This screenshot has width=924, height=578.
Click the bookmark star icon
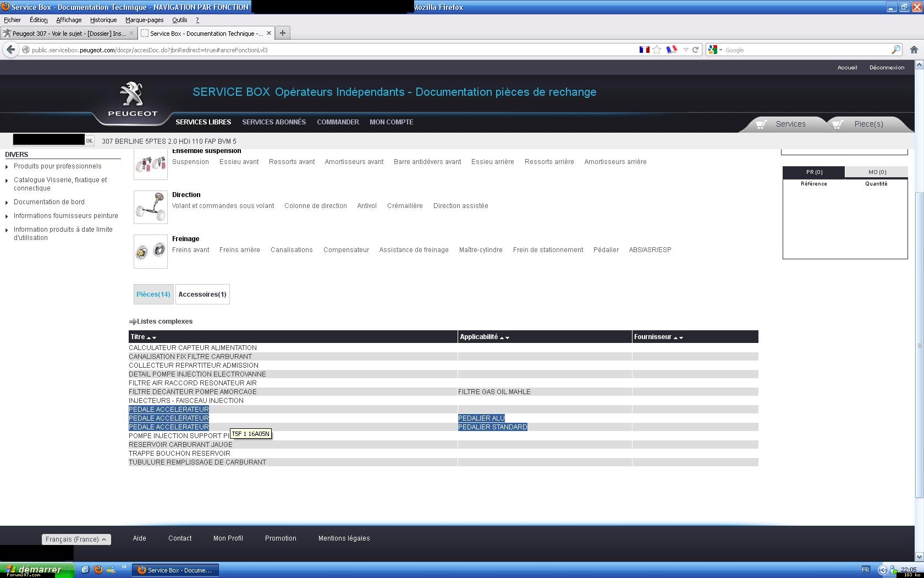[657, 50]
